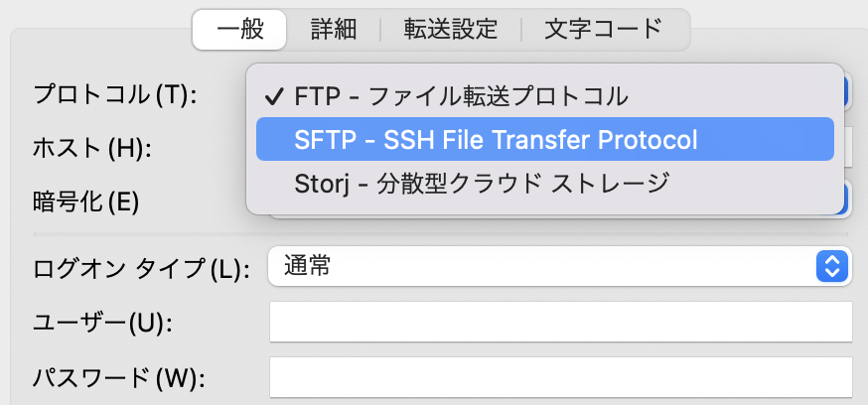Select SFTP - SSH File Transfer Protocol option

pos(544,139)
